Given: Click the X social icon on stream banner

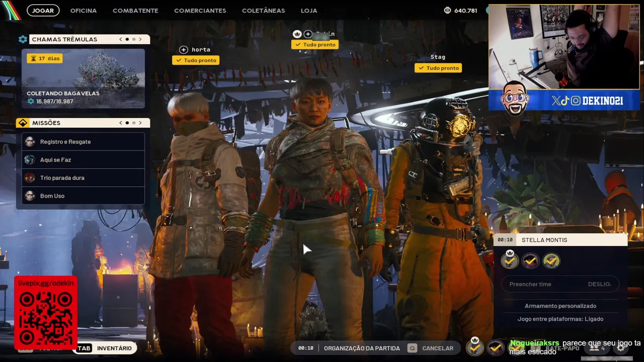Looking at the screenshot, I should (556, 101).
